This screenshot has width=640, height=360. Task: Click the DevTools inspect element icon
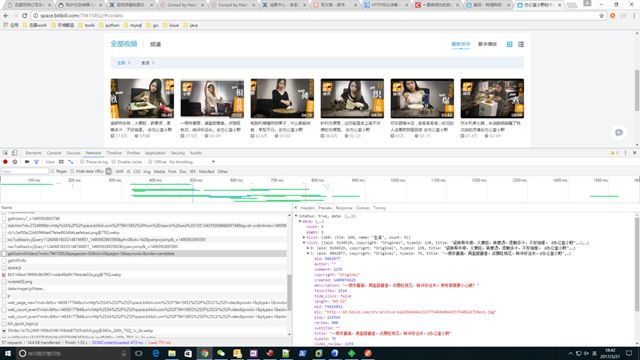tap(5, 153)
